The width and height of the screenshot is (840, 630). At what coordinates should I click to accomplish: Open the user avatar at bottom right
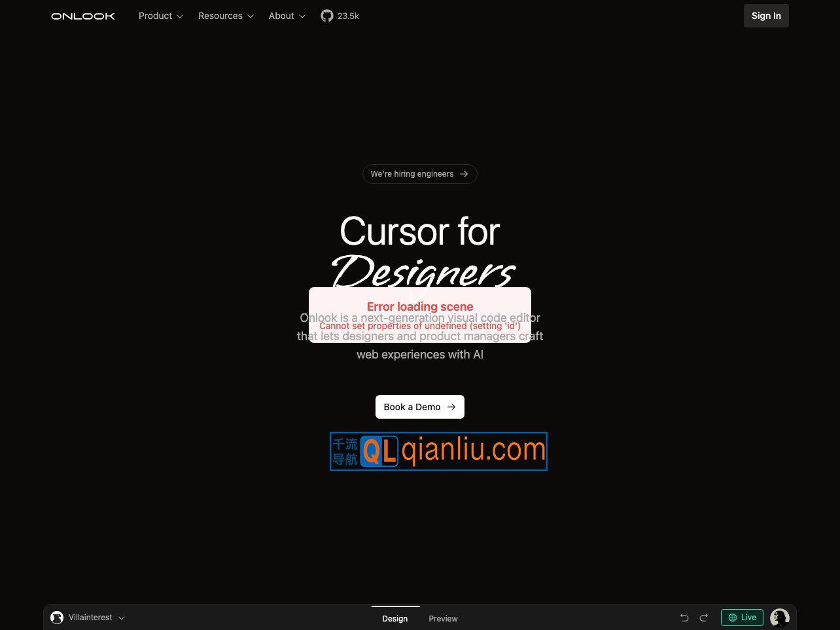[779, 617]
